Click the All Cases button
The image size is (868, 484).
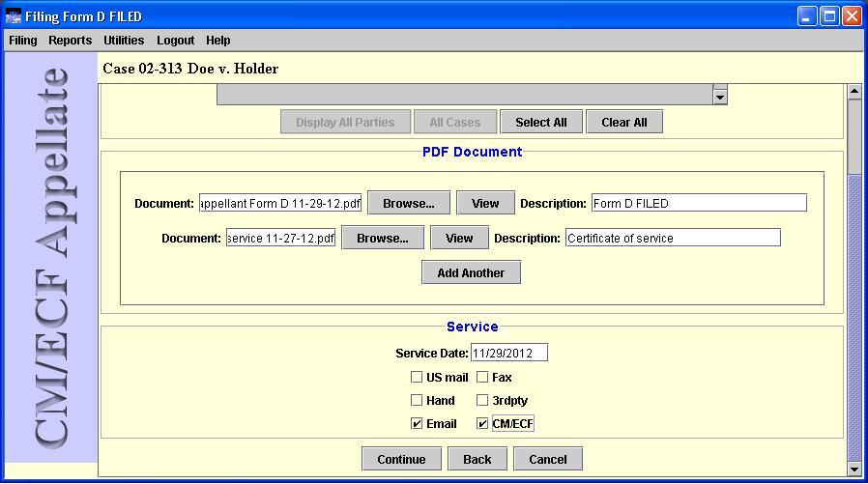pos(454,123)
